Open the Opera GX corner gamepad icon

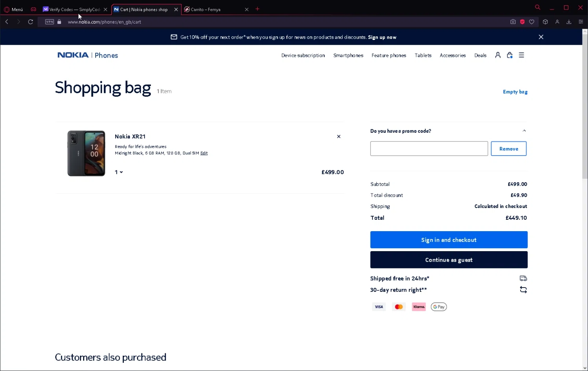click(x=33, y=9)
